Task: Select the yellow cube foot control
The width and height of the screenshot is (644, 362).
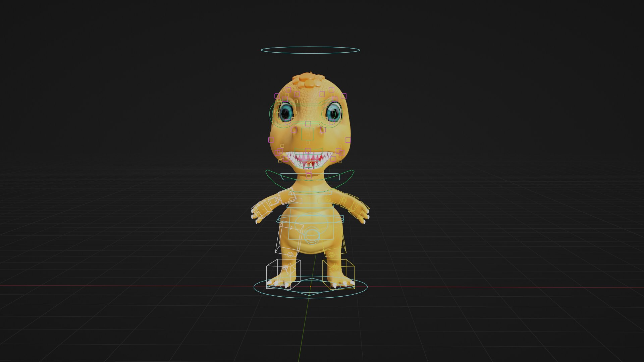Action: 338,274
